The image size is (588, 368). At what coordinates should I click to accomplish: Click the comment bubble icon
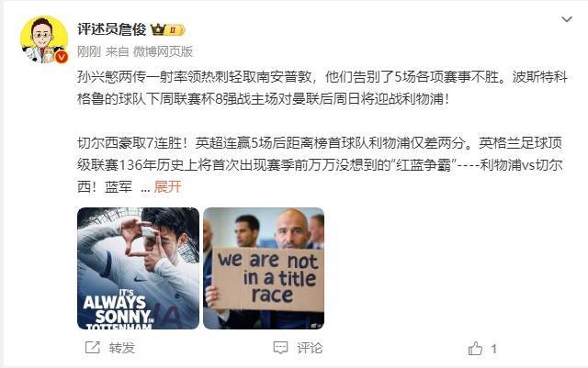(280, 348)
